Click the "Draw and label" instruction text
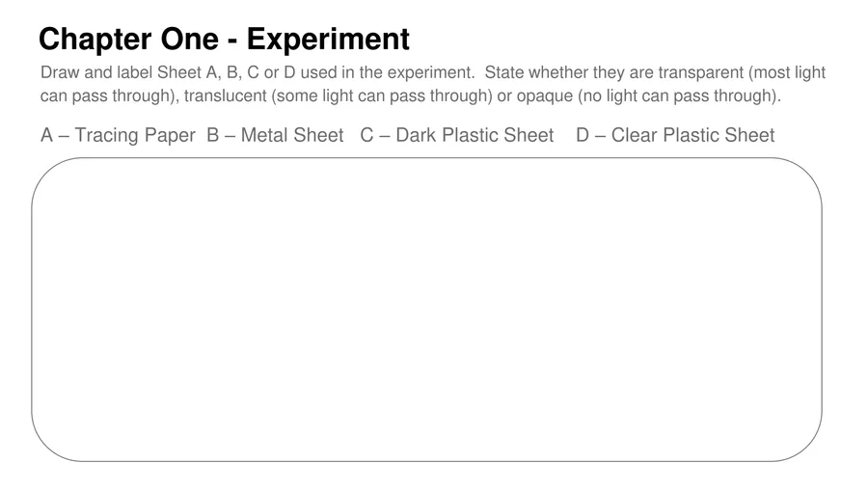Image resolution: width=868 pixels, height=488 pixels. point(95,72)
